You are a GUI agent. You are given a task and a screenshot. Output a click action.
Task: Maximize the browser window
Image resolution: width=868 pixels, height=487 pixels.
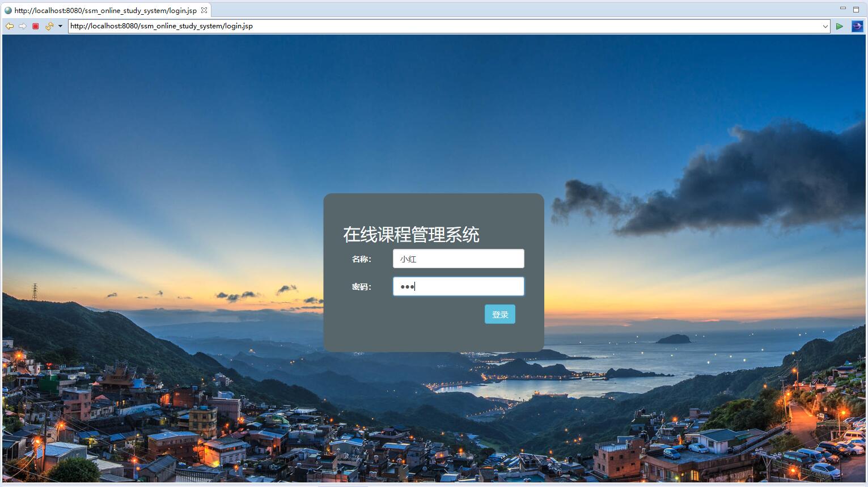(856, 7)
